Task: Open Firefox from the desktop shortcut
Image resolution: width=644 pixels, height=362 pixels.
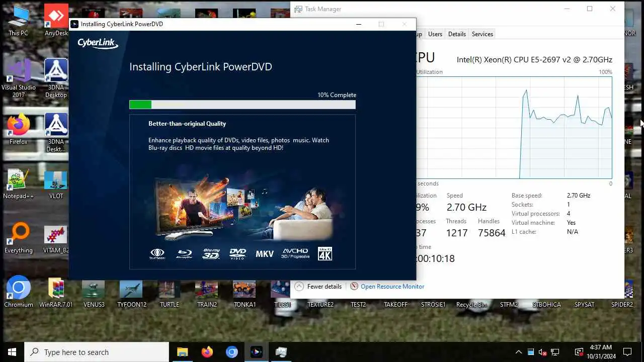Action: [18, 129]
